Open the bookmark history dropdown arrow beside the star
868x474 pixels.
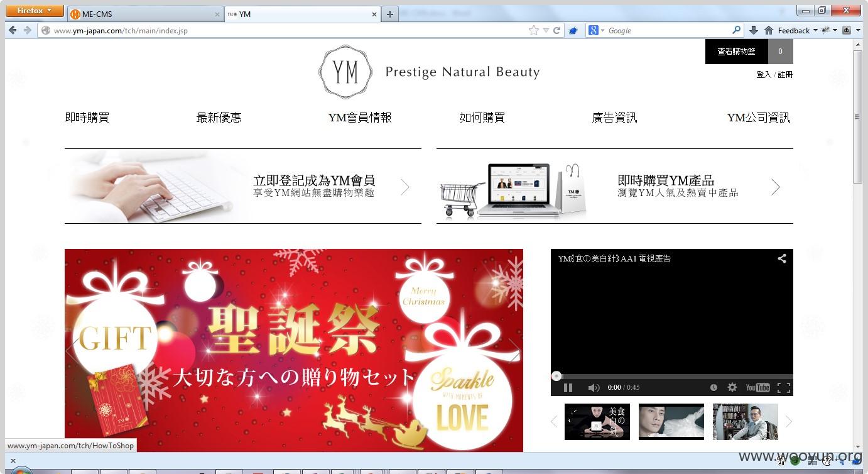coord(546,30)
